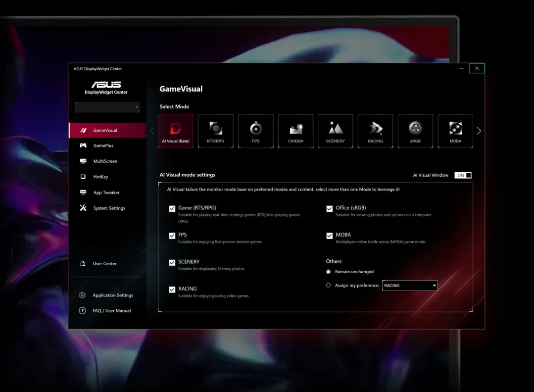Open the MultiScreen menu item

[x=107, y=161]
